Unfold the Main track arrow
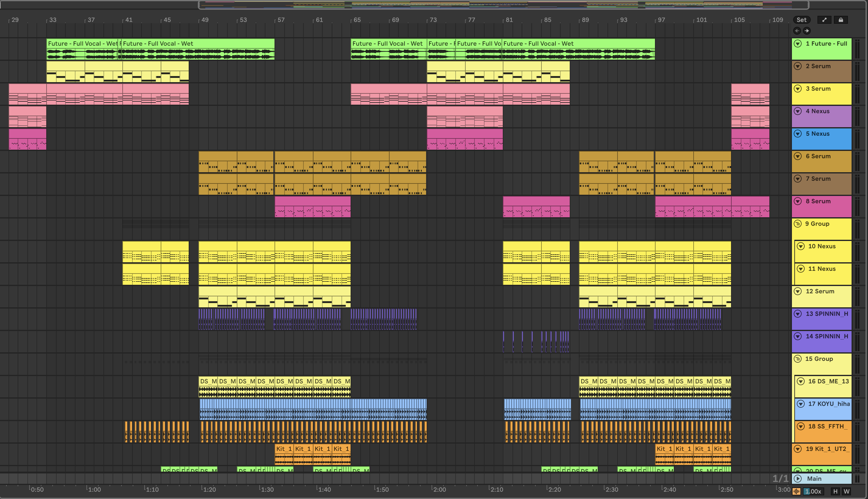The image size is (868, 499). pos(798,478)
